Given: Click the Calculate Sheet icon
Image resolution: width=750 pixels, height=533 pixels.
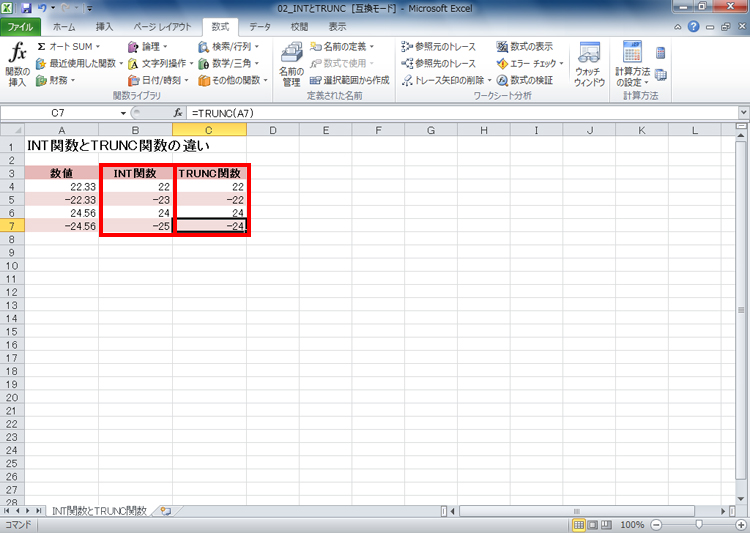Looking at the screenshot, I should tap(661, 75).
